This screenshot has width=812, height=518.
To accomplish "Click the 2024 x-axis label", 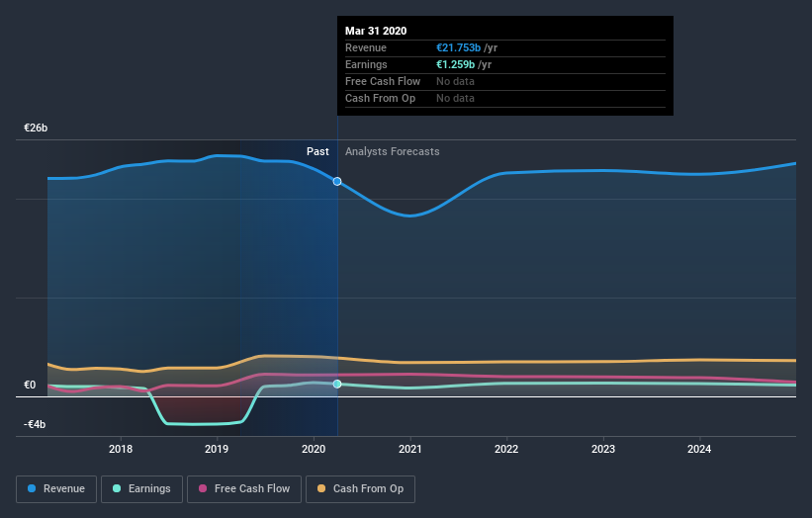I will click(x=699, y=449).
